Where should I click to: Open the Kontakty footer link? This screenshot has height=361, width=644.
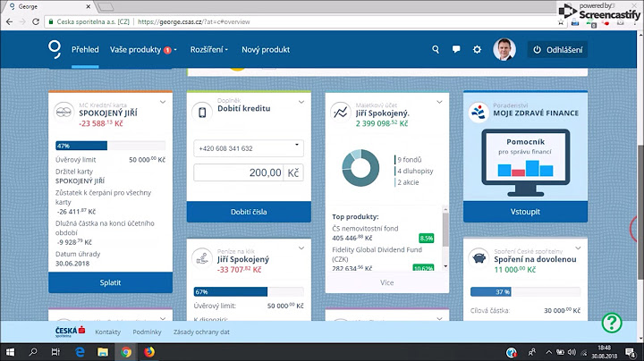coord(107,332)
